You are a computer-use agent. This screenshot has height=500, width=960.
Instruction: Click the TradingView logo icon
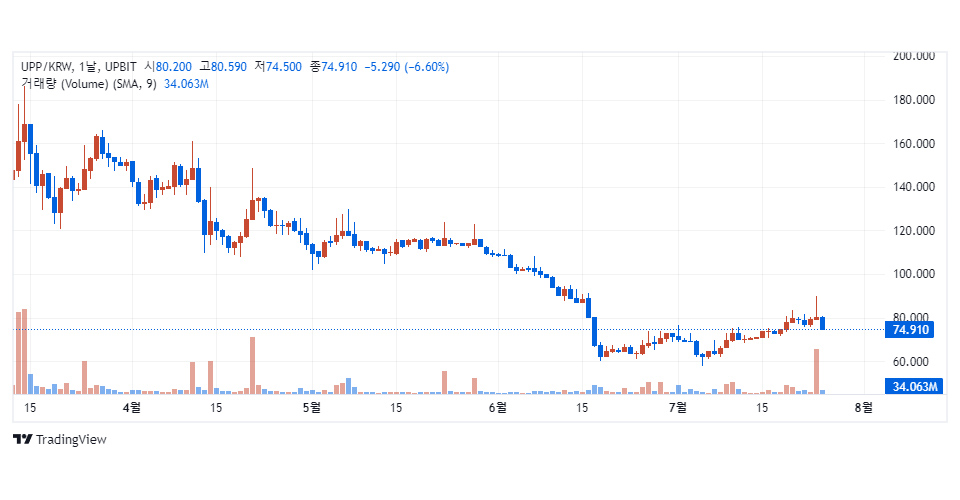[x=21, y=440]
